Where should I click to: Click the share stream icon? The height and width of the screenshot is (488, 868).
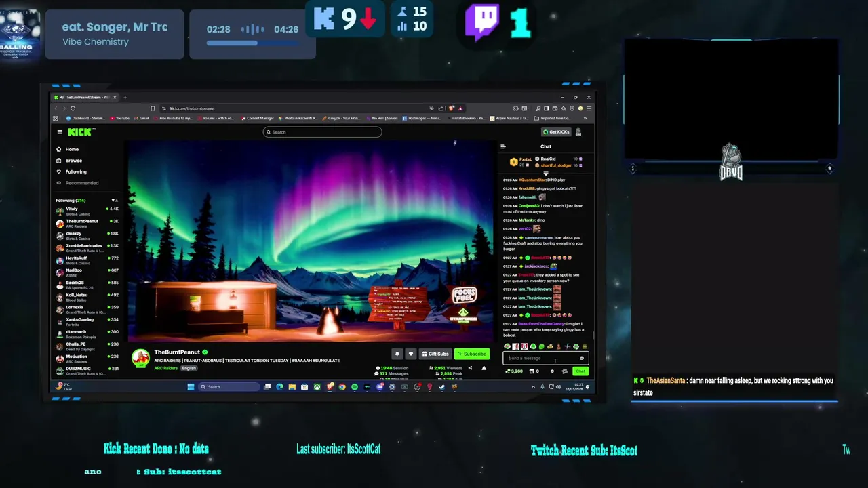click(470, 368)
